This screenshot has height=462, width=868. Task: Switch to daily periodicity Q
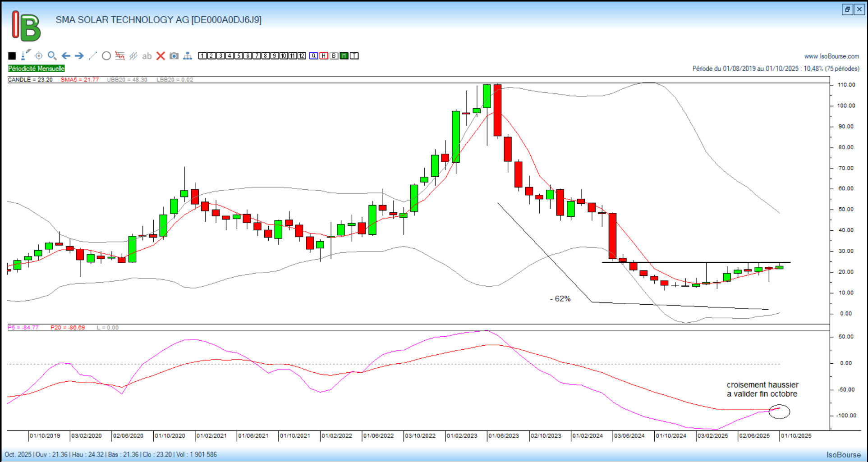[x=314, y=56]
